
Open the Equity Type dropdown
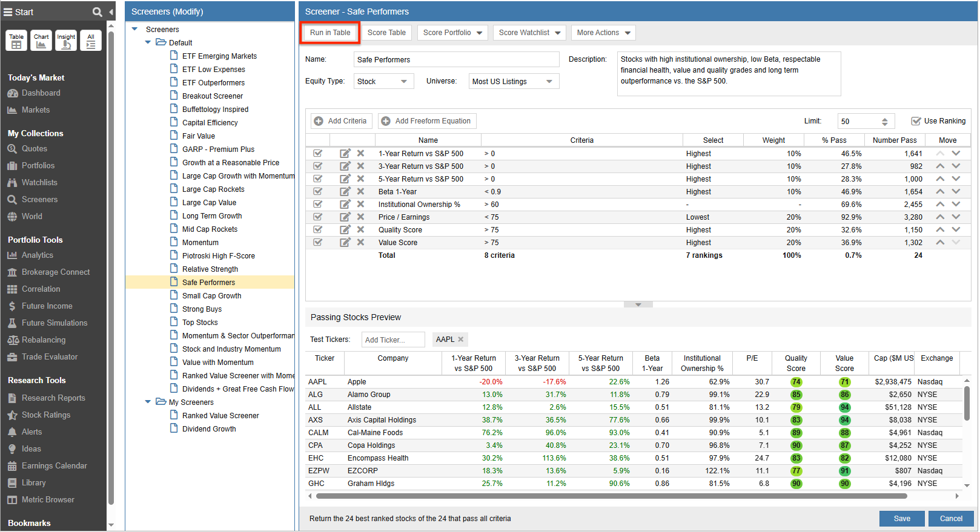(x=384, y=82)
